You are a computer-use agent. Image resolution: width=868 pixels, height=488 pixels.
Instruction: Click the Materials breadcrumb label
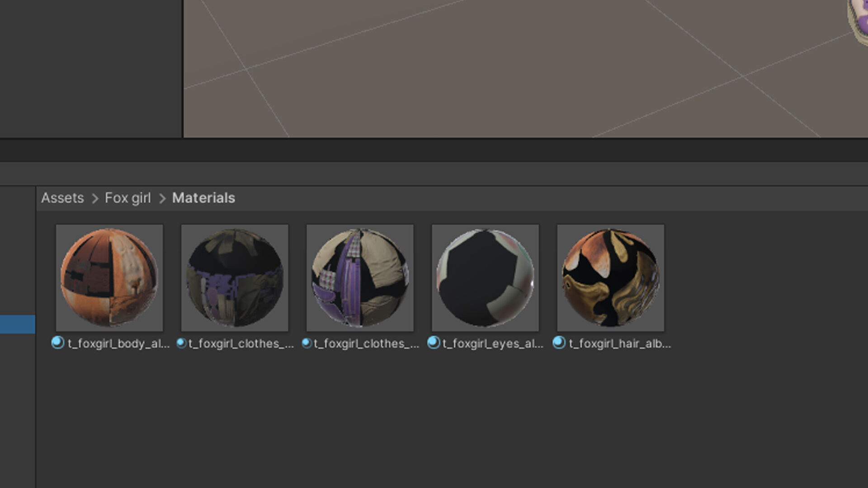203,198
